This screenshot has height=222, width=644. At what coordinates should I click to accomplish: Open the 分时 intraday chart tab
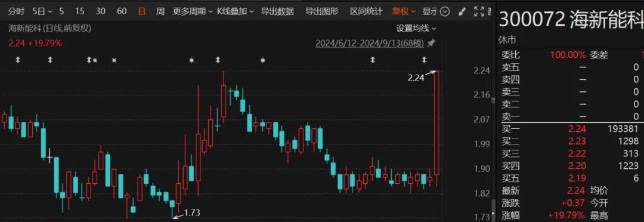(x=16, y=11)
